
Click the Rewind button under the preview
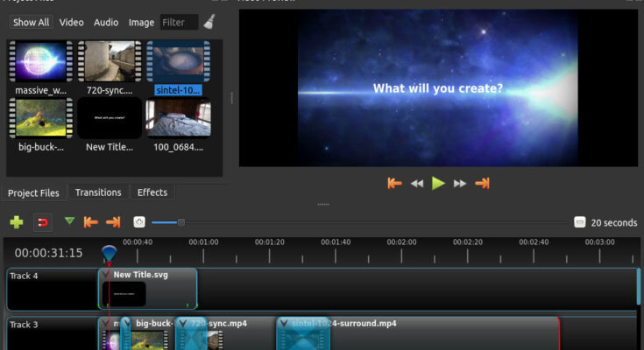pyautogui.click(x=417, y=184)
